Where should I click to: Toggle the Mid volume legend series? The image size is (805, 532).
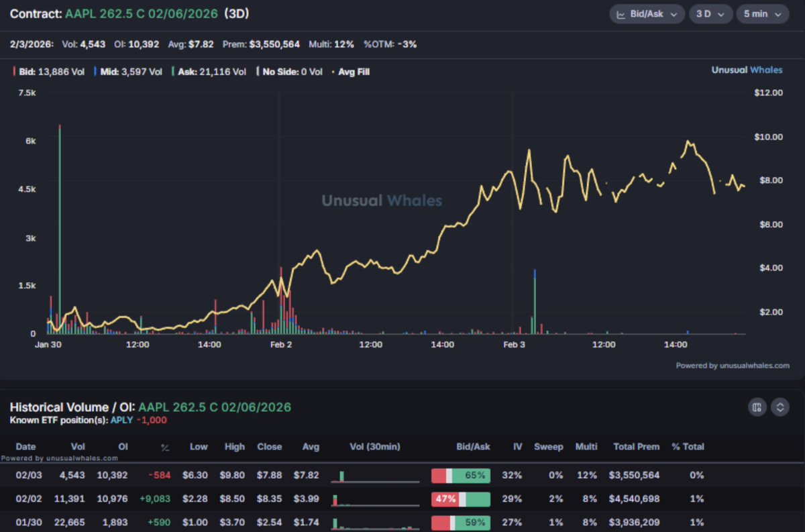(128, 72)
